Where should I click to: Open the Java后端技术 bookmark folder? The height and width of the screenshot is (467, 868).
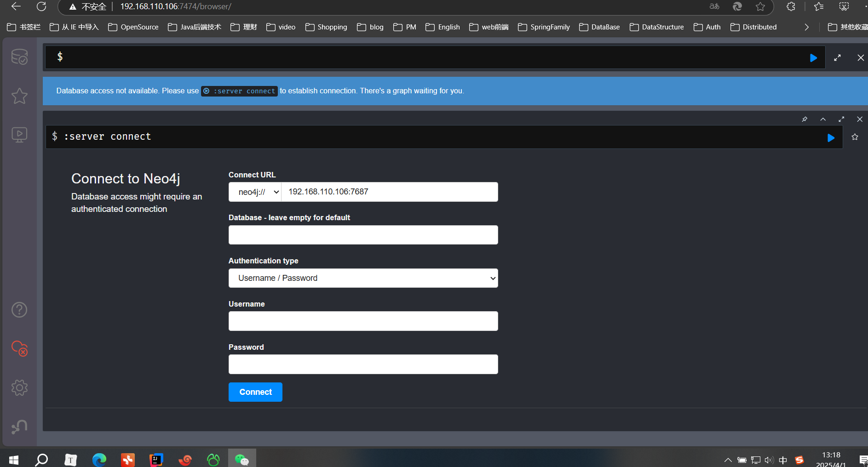click(x=195, y=27)
